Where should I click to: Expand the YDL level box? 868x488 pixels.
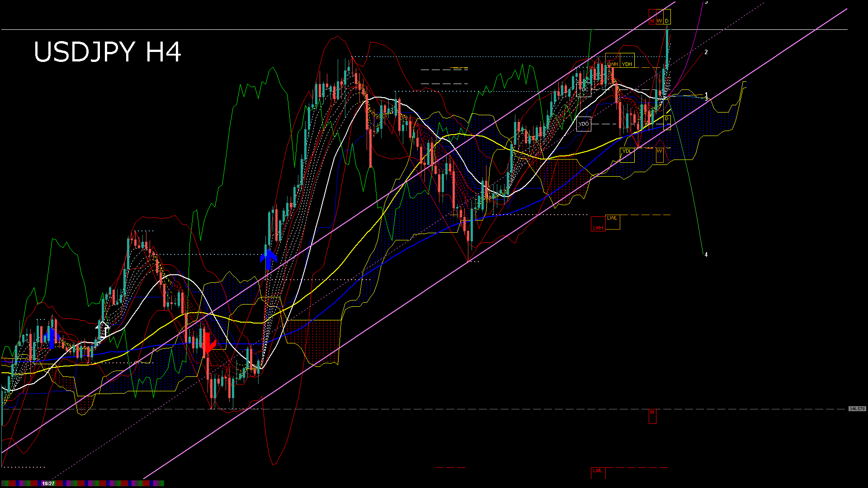click(627, 151)
